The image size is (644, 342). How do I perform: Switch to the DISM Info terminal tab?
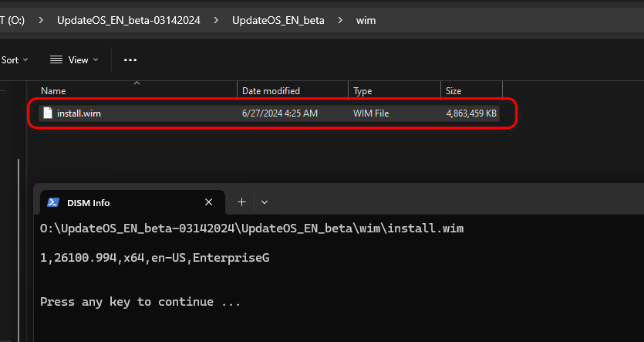(x=132, y=202)
